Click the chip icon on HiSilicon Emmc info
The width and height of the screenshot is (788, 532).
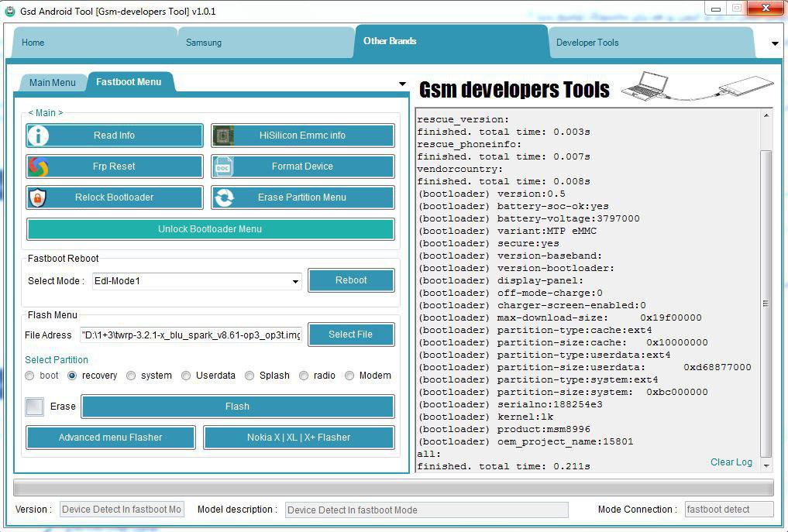[224, 136]
